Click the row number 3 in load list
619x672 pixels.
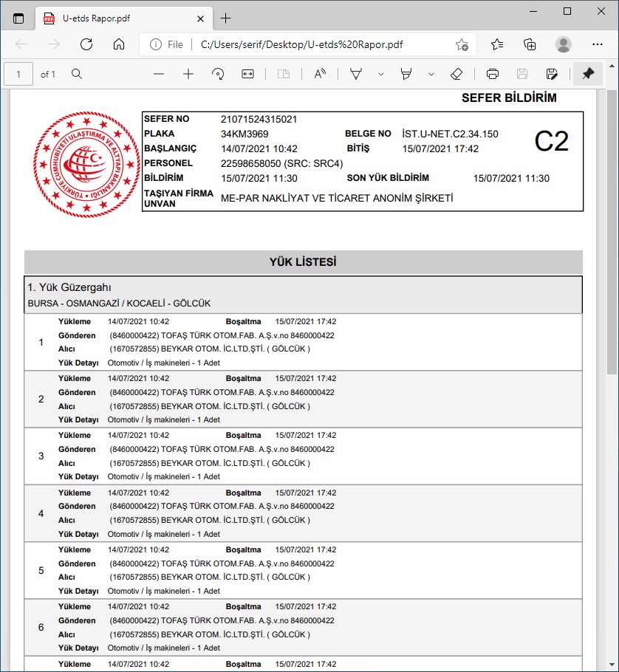coord(41,456)
